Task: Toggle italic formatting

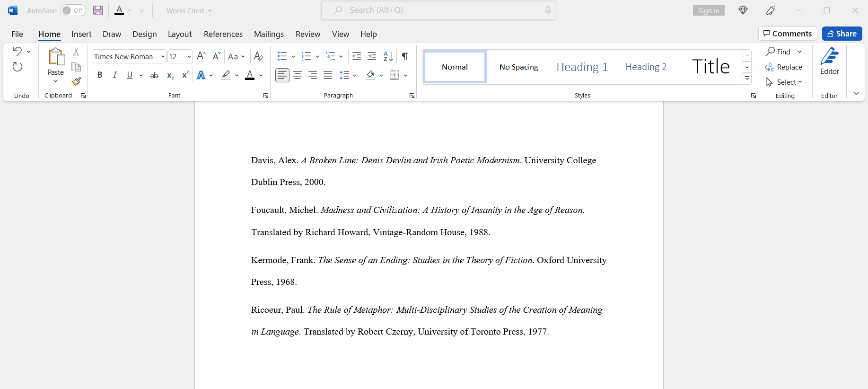Action: [x=114, y=75]
